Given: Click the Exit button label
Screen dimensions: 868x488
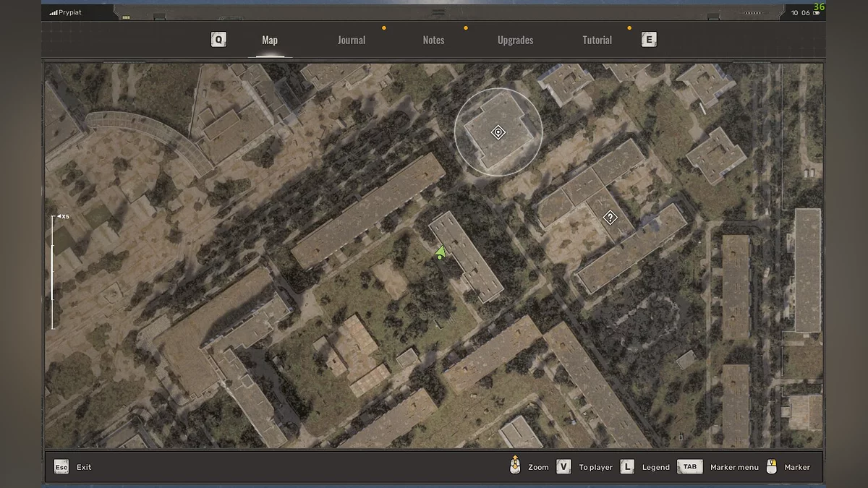Looking at the screenshot, I should pyautogui.click(x=84, y=467).
